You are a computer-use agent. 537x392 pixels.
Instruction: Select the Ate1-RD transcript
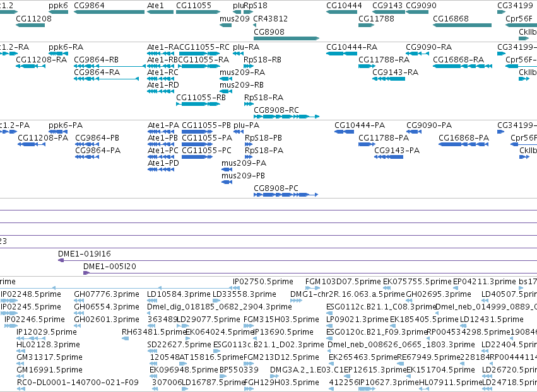pos(160,91)
